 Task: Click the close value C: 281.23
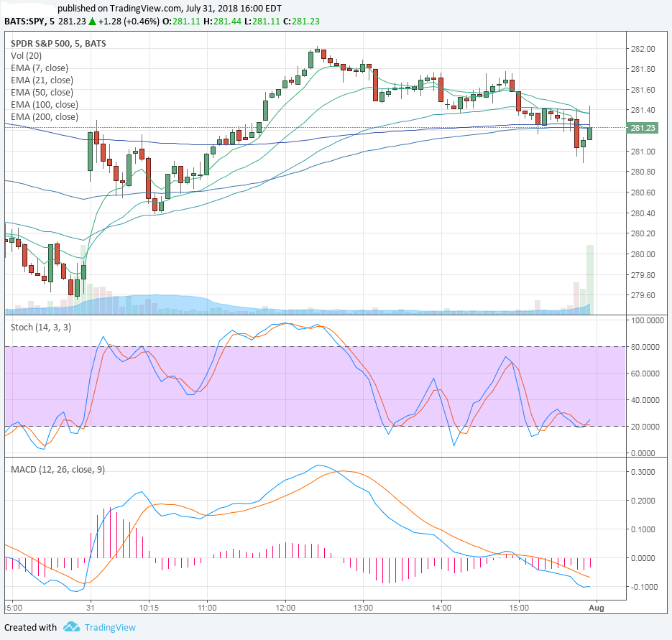301,22
